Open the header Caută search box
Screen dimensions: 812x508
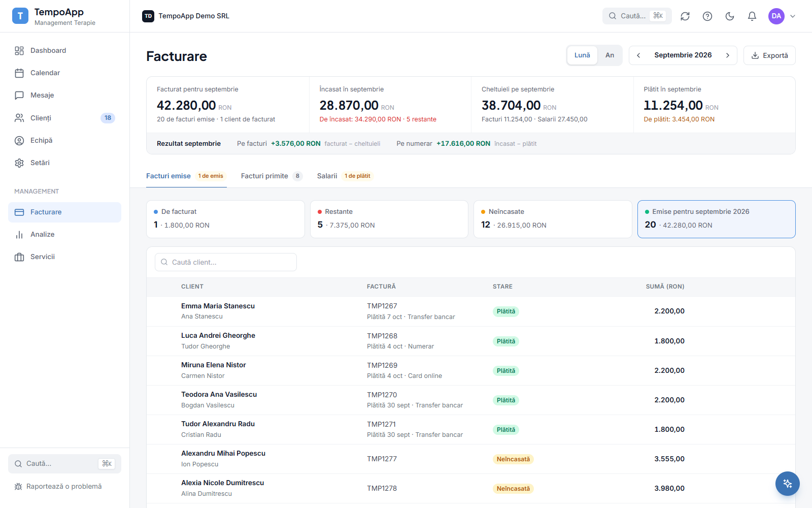click(x=637, y=16)
